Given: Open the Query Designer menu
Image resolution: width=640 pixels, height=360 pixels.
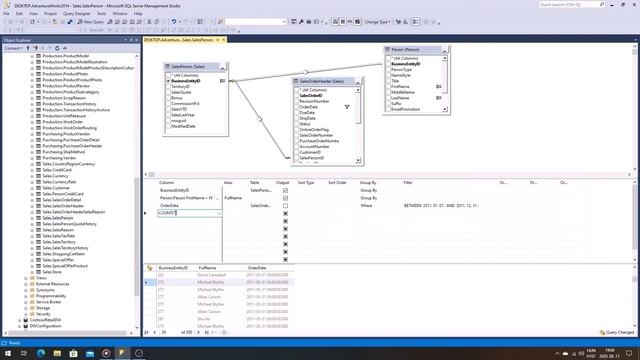Looking at the screenshot, I should 77,13.
